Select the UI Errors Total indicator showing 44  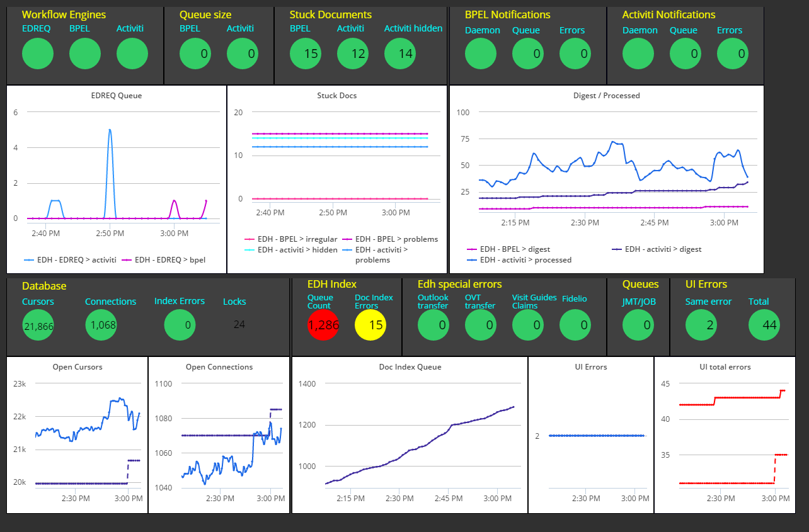(764, 325)
